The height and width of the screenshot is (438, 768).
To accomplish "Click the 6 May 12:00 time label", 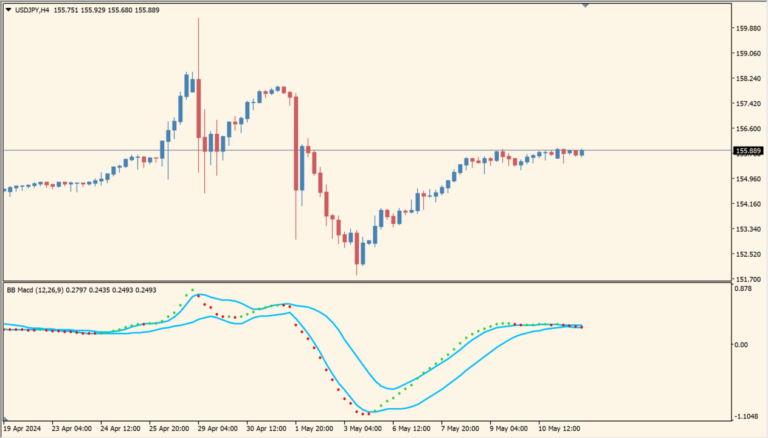I will coord(411,429).
